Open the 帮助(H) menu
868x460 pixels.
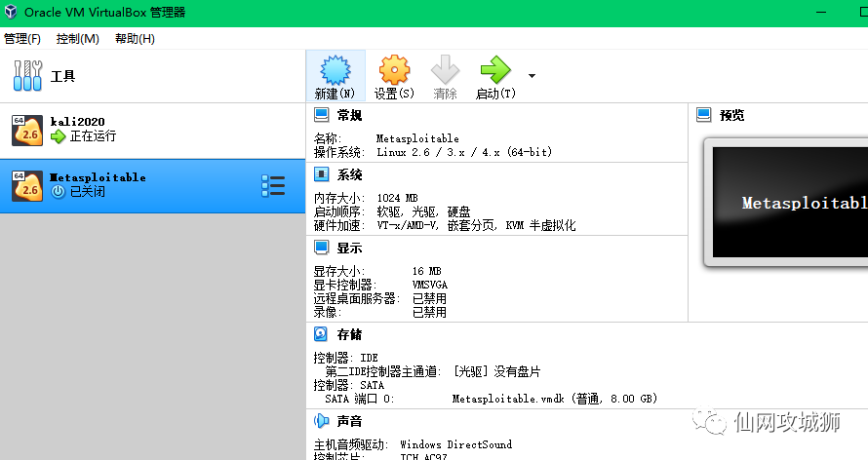pos(135,39)
